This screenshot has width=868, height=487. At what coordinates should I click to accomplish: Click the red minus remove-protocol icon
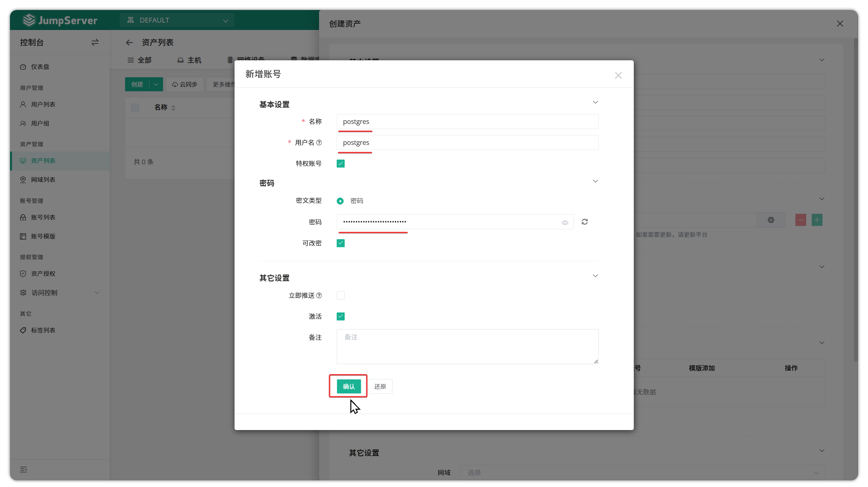800,220
